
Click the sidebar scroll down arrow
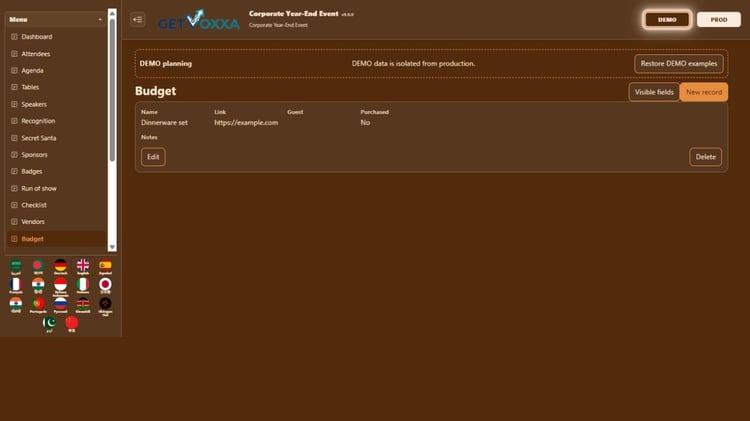tap(112, 247)
